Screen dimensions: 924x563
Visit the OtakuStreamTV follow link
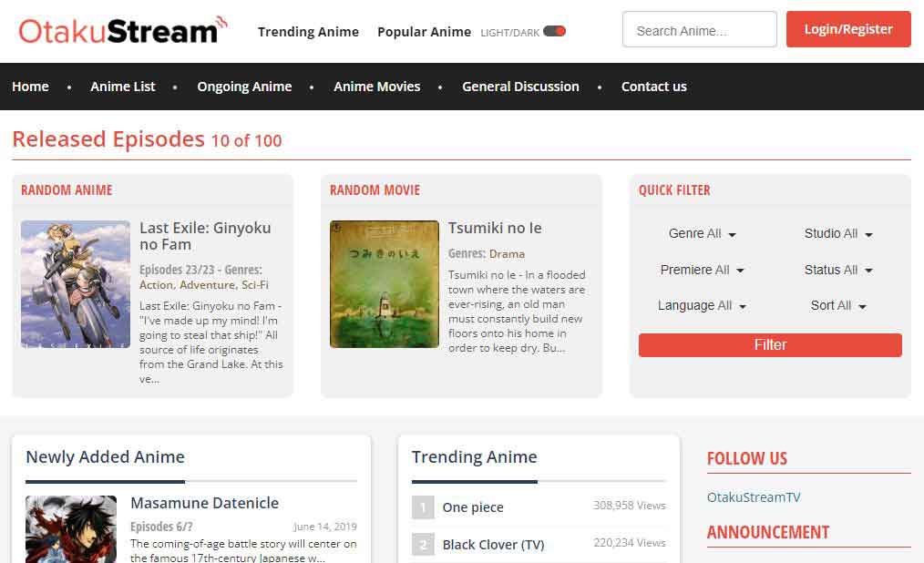coord(754,497)
